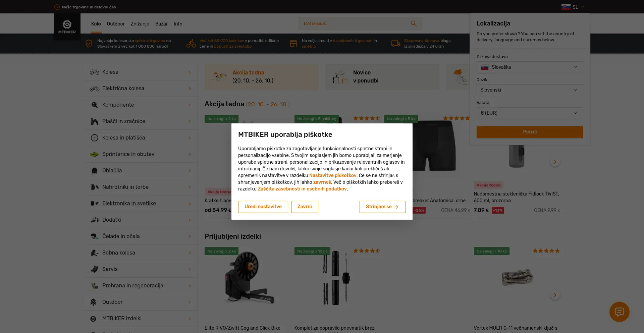This screenshot has height=333, width=644.
Task: Click the Outdoor tree icon in sidebar
Action: point(94,302)
